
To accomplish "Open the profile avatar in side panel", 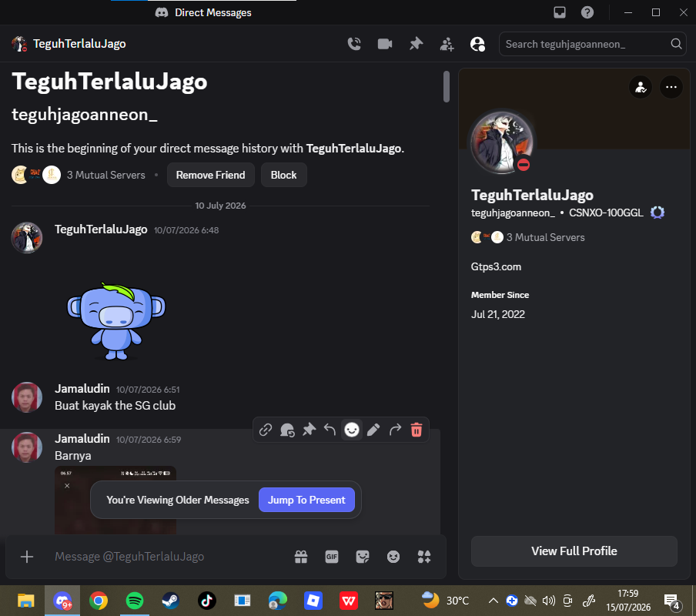I will (x=501, y=142).
